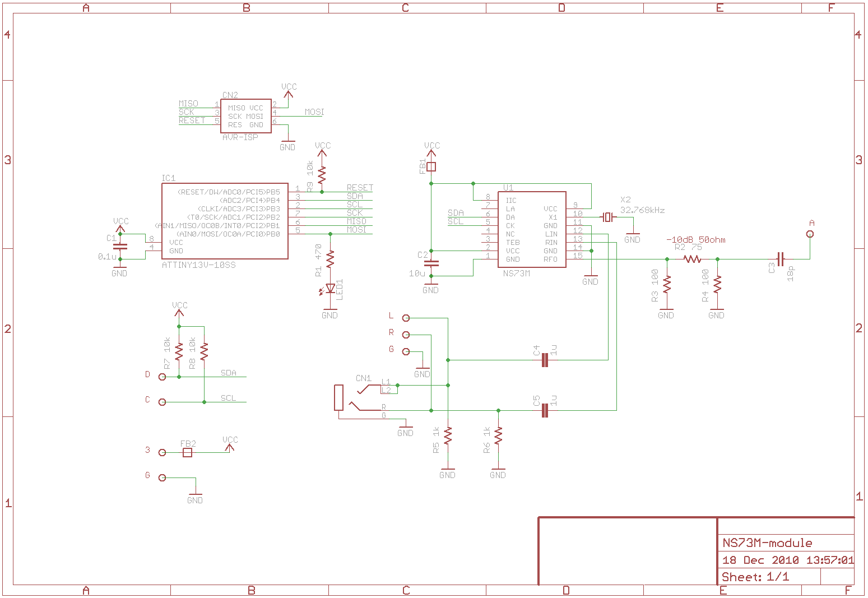
Task: Select the X2 32.768kHz crystal symbol
Action: [x=607, y=217]
